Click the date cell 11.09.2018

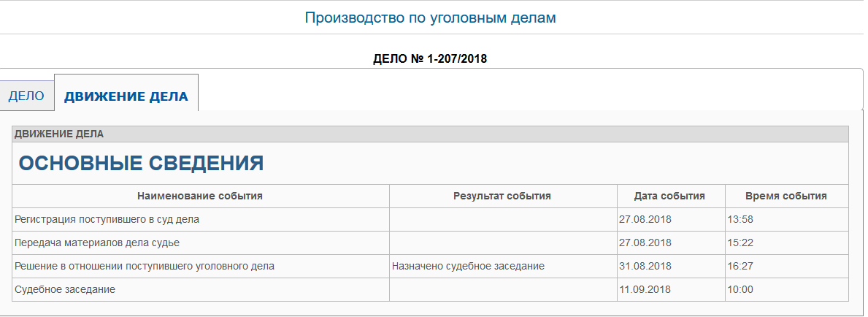tap(645, 289)
